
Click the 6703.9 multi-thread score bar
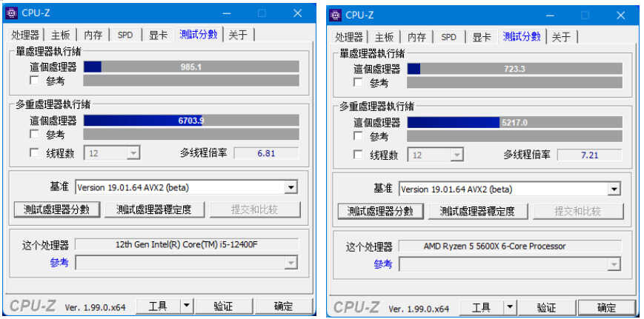(191, 121)
